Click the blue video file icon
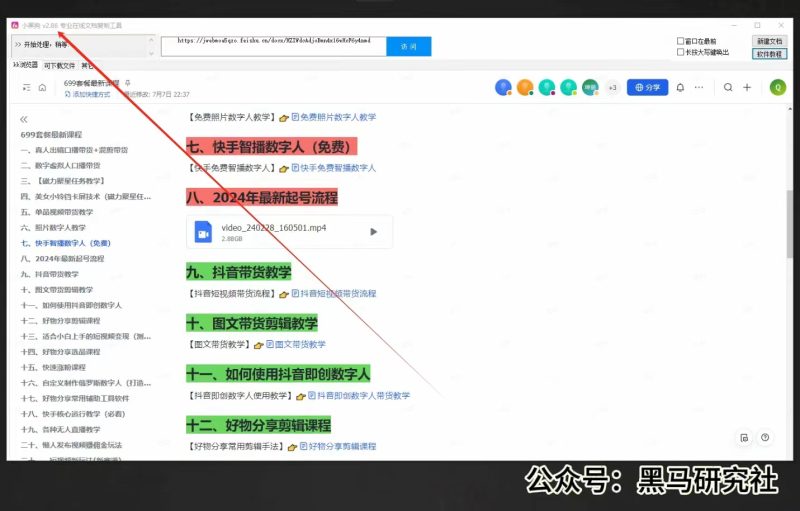 [203, 232]
